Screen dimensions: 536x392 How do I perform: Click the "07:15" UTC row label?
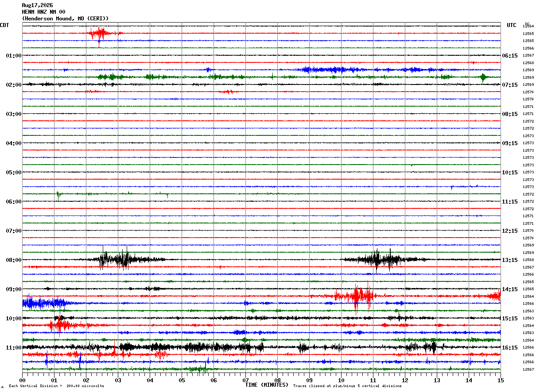(510, 85)
